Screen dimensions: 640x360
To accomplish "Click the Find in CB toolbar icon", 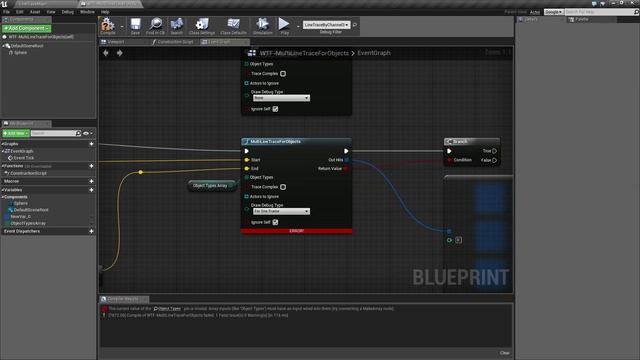I will (156, 24).
